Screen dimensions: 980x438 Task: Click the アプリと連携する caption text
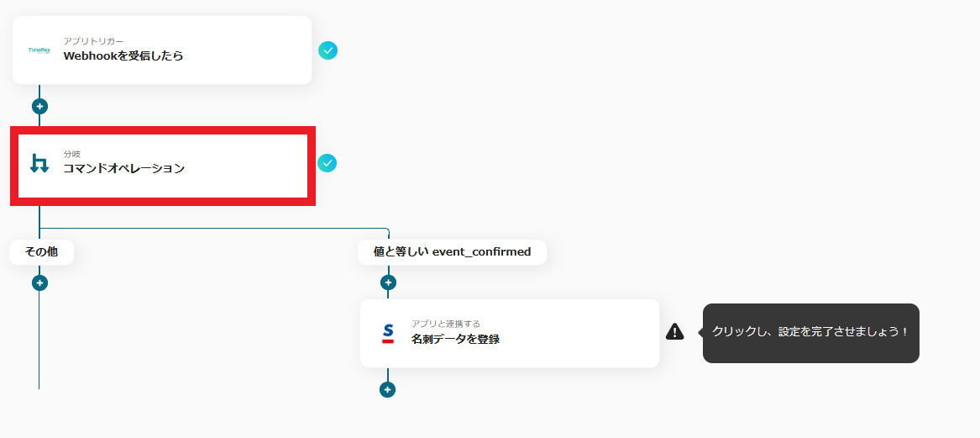446,325
